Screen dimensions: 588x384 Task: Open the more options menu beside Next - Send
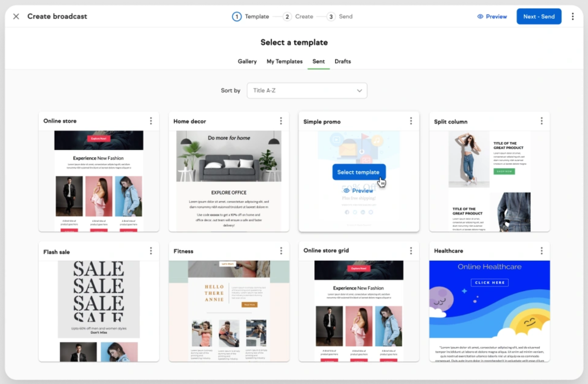point(572,16)
